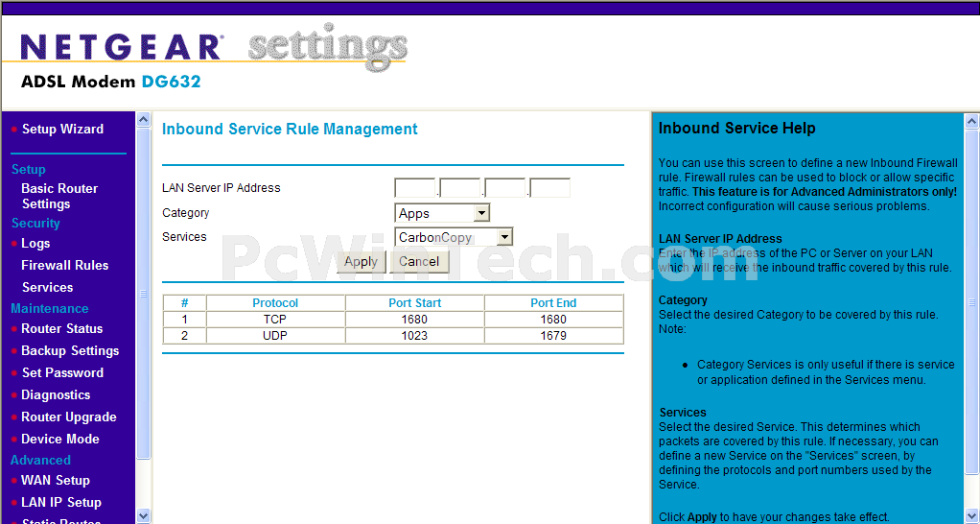
Task: Open Backup Settings
Action: click(x=70, y=351)
